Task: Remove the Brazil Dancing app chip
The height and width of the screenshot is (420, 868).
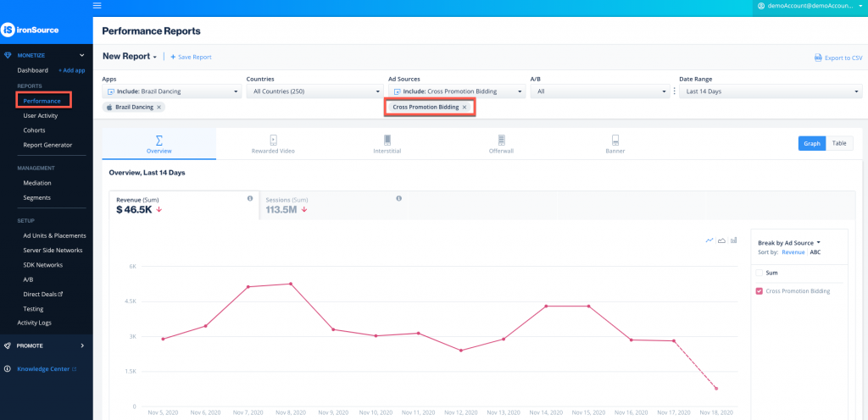Action: click(159, 108)
